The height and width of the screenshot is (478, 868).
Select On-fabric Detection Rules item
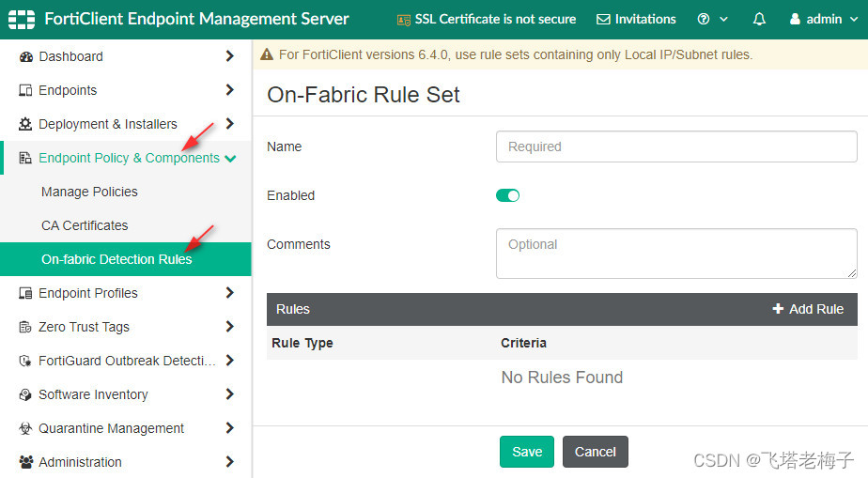pyautogui.click(x=126, y=259)
